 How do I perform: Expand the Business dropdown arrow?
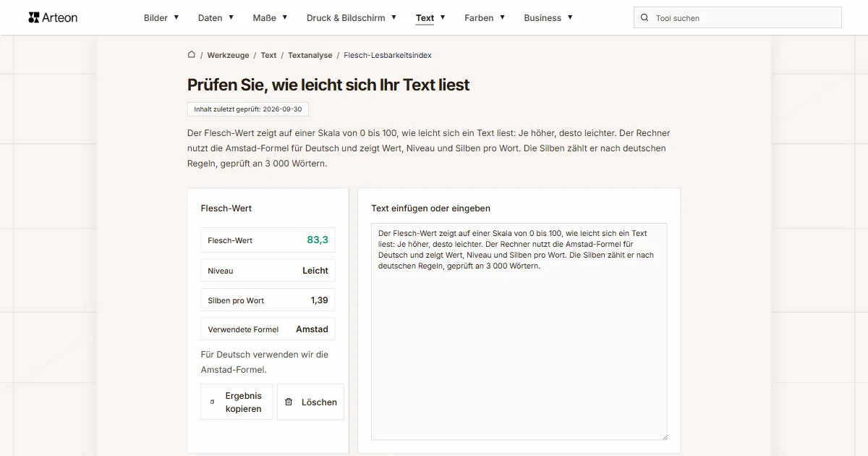570,17
